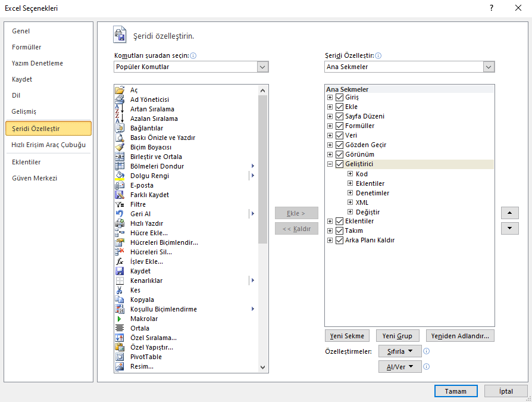Expand the Giriş tab tree node
The width and height of the screenshot is (532, 402).
[x=330, y=98]
